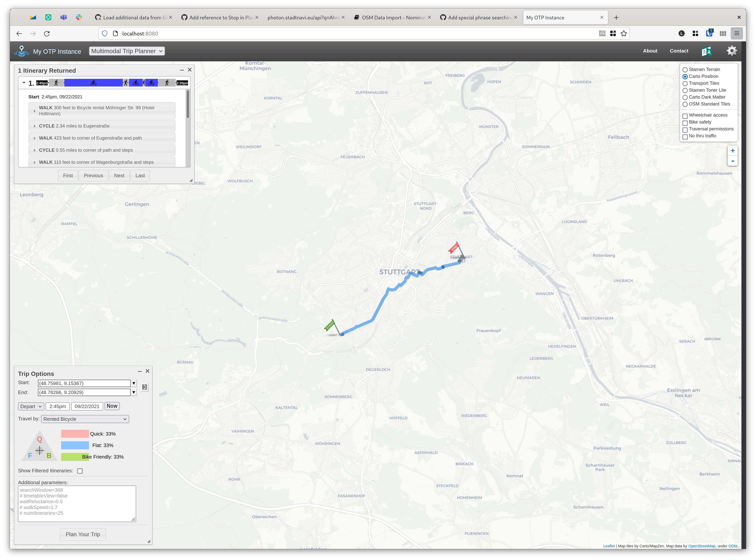Viewport: 756px width, 560px height.
Task: Collapse itinerary 1 with its arrow
Action: tap(24, 83)
